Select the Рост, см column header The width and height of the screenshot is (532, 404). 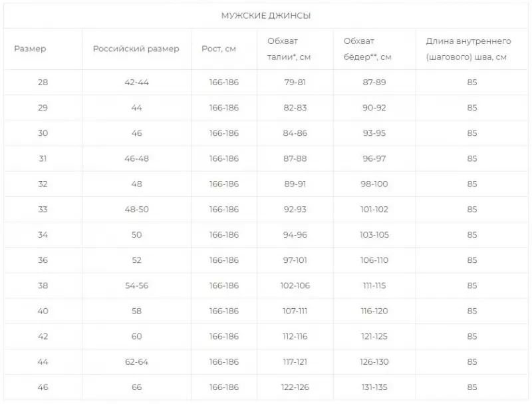click(219, 49)
